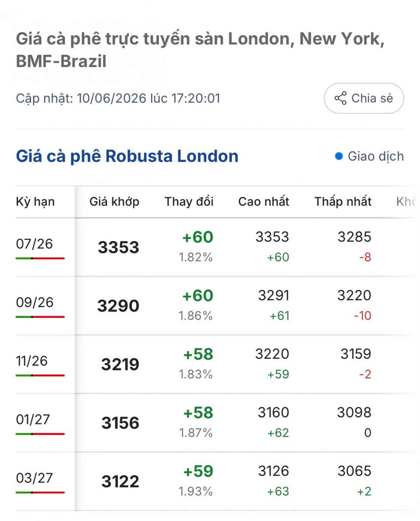Open the Chia sẻ share button
The image size is (420, 521).
pos(364,98)
